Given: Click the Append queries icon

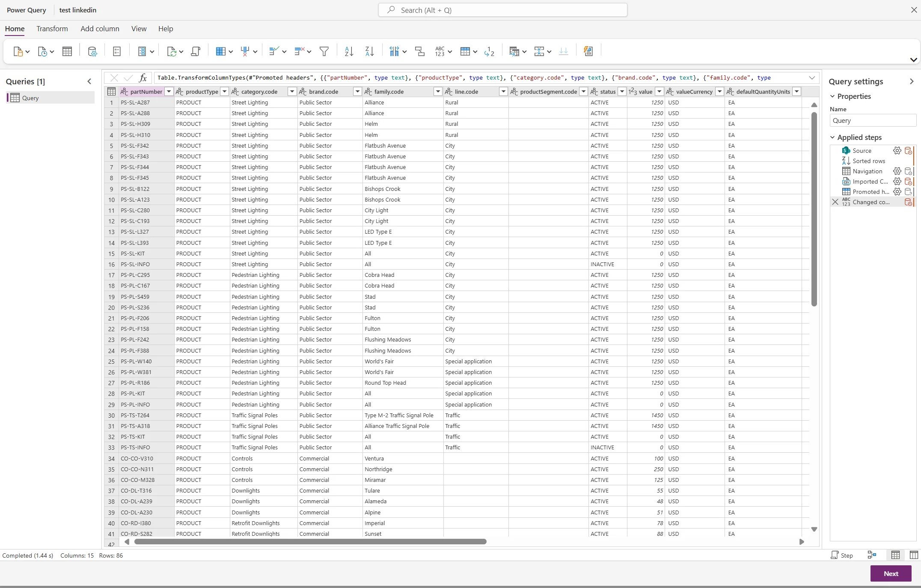Looking at the screenshot, I should (539, 51).
